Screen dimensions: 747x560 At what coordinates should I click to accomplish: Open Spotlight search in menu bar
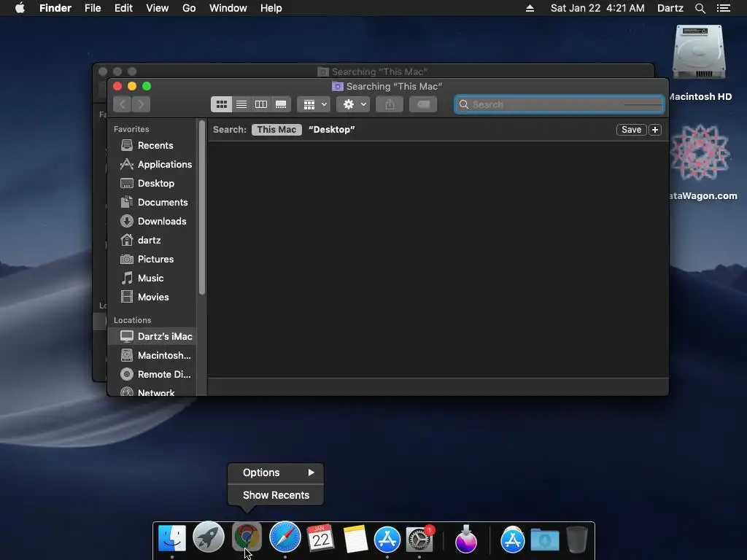(700, 8)
